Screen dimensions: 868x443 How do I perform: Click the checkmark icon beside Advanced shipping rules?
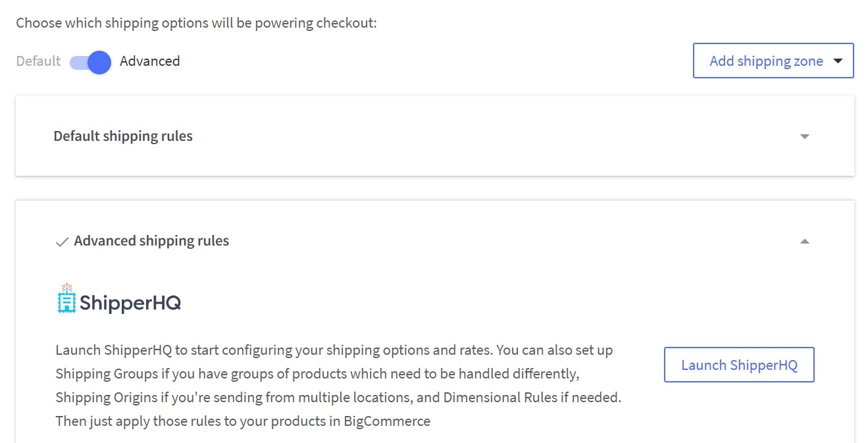[x=62, y=242]
